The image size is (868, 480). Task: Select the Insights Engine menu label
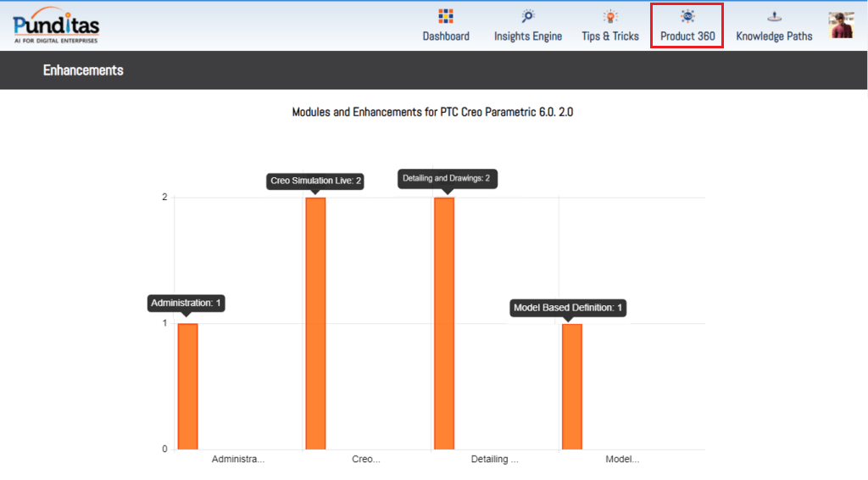tap(528, 36)
